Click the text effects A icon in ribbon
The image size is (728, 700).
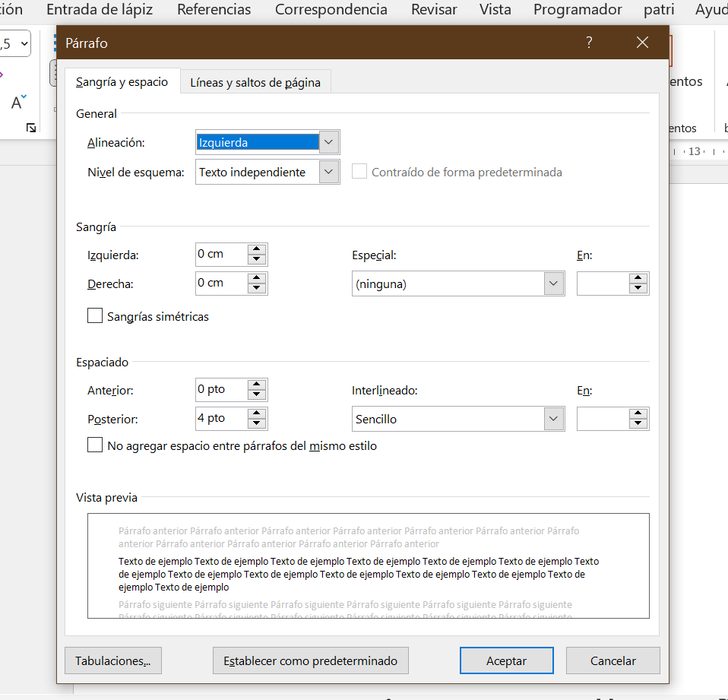coord(18,102)
